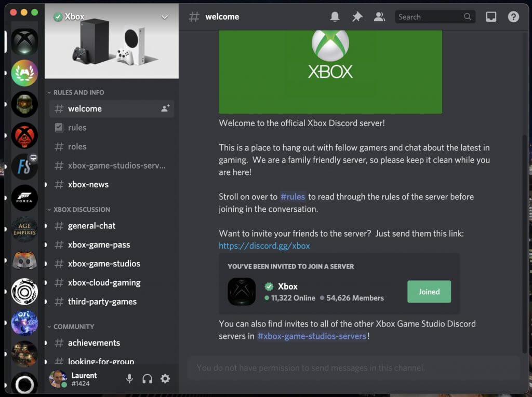Open the red X skull server icon

[x=24, y=135]
